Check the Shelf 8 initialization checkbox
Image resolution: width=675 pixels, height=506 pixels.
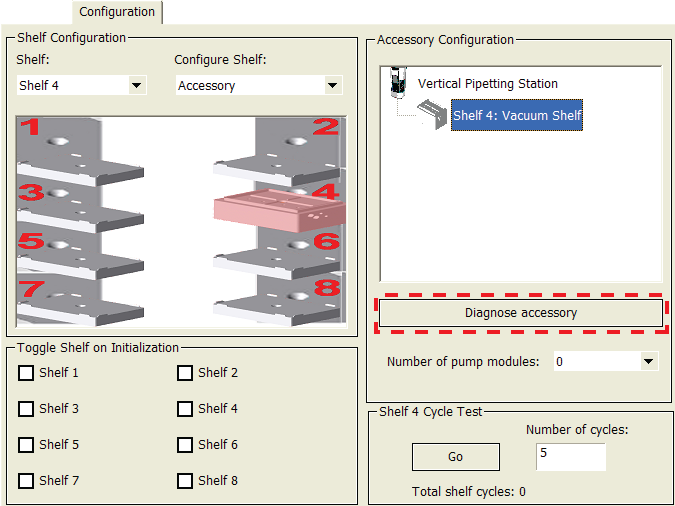[185, 481]
